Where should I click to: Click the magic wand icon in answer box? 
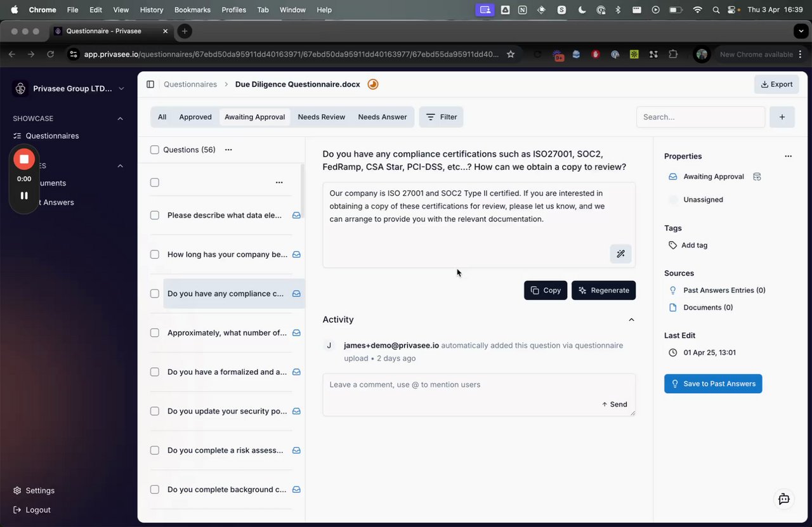point(620,254)
